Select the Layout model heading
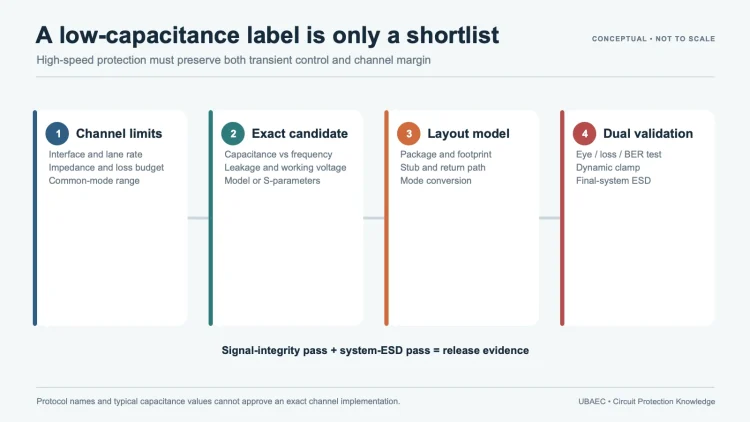750x422 pixels. [468, 133]
